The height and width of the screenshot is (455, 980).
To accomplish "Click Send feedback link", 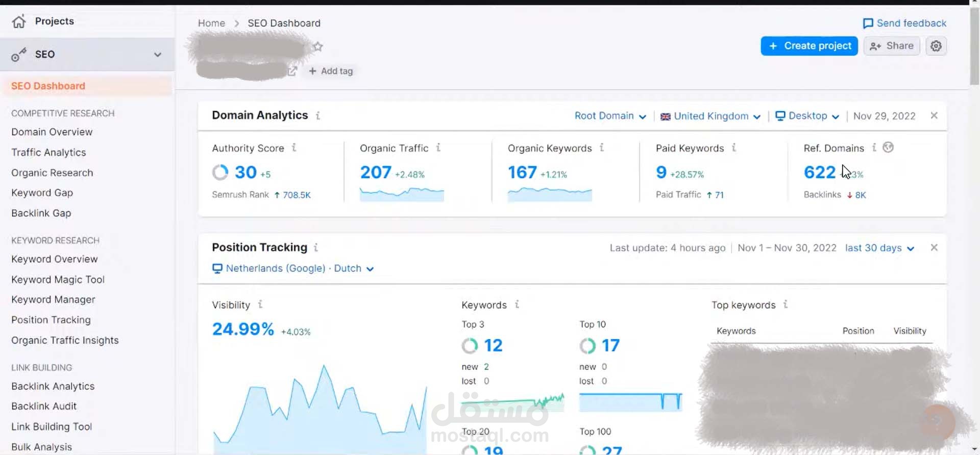I will click(x=904, y=23).
